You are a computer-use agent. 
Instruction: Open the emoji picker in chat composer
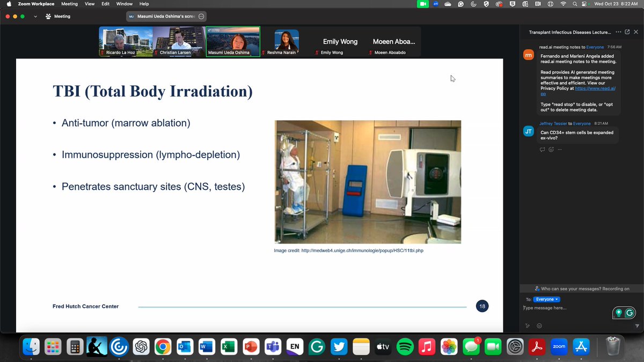coord(539,326)
